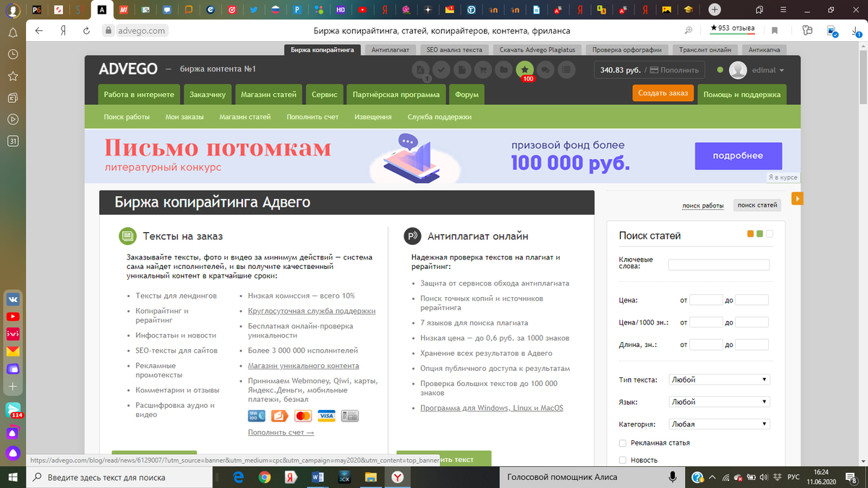This screenshot has height=488, width=868.
Task: Click the checkmark icon in the header toolbar
Action: (x=441, y=70)
